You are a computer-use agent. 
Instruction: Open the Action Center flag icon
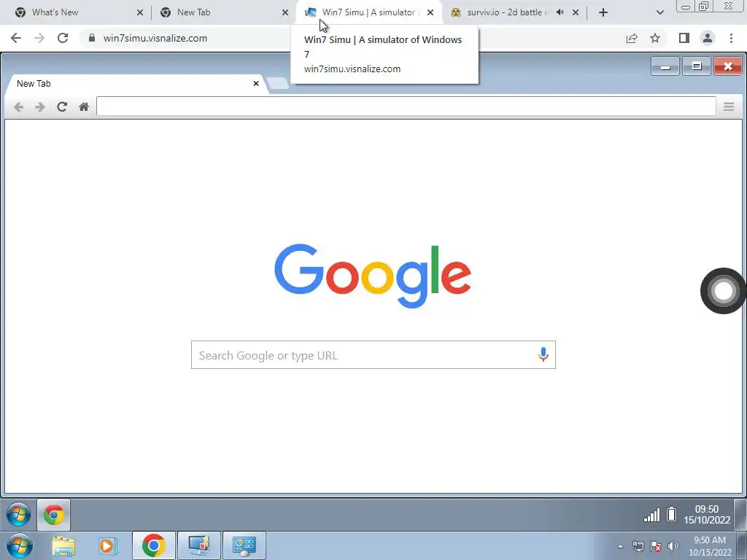click(x=656, y=547)
